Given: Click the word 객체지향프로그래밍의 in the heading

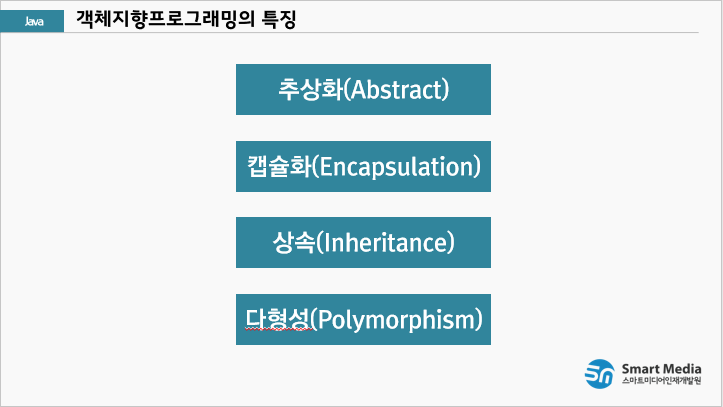Looking at the screenshot, I should coord(166,19).
